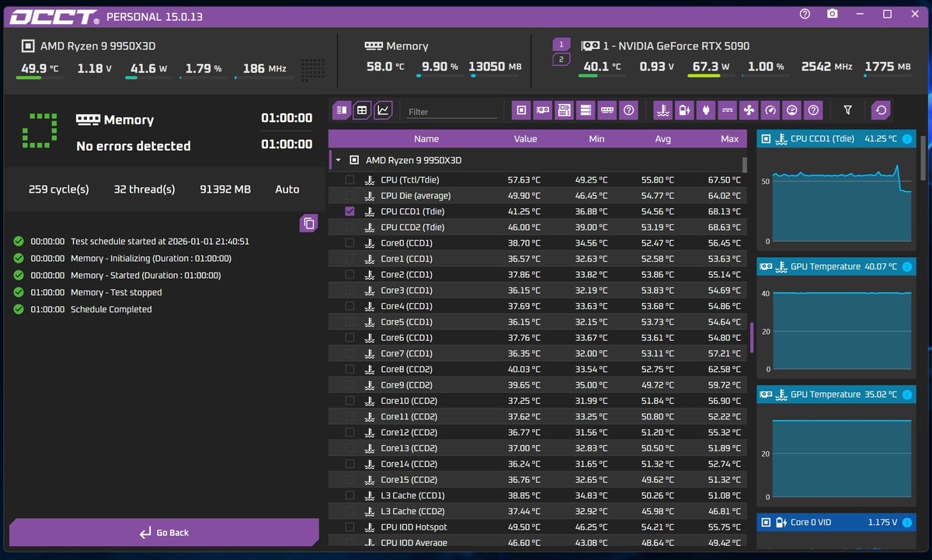Switch to the list-only monitoring view
932x560 pixels.
coord(342,110)
